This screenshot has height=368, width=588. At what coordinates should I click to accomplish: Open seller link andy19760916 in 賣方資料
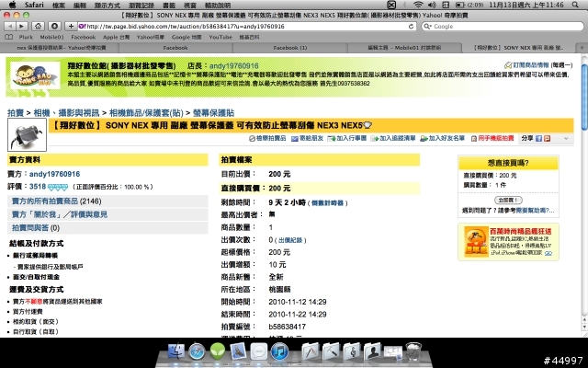(x=54, y=174)
